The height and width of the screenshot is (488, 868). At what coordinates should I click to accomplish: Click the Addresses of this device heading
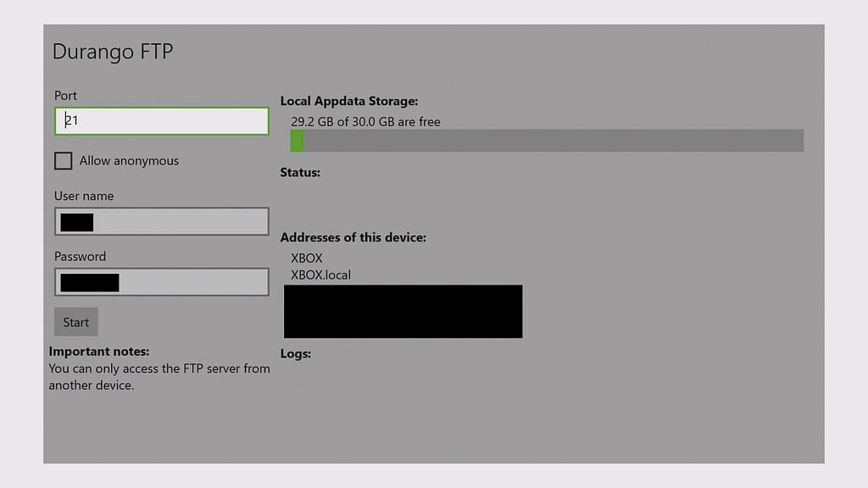coord(353,237)
